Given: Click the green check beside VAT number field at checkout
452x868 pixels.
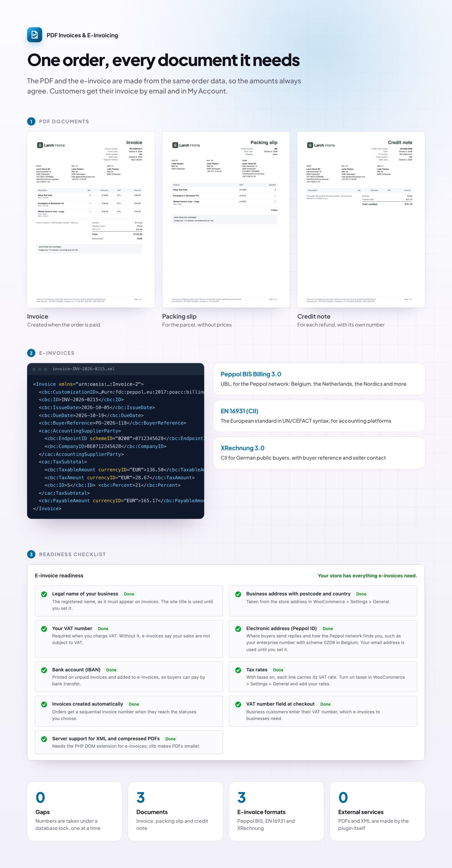Looking at the screenshot, I should tap(238, 704).
